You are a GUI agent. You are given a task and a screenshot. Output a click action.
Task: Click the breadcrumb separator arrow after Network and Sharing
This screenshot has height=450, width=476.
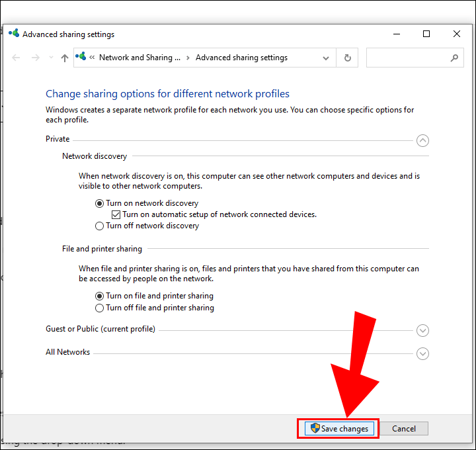tap(188, 58)
